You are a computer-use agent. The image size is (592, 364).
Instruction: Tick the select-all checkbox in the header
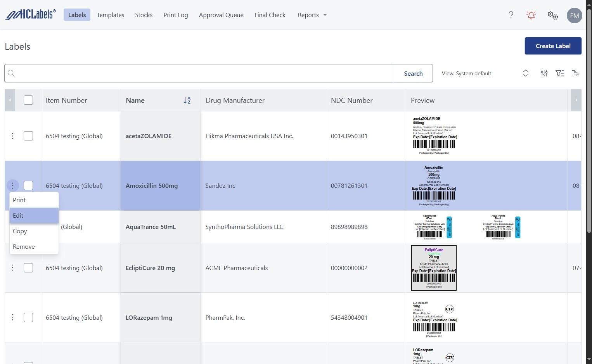click(28, 101)
